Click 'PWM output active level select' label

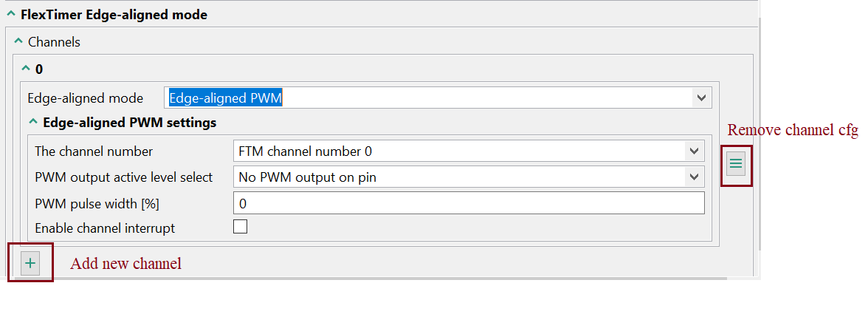click(x=123, y=177)
